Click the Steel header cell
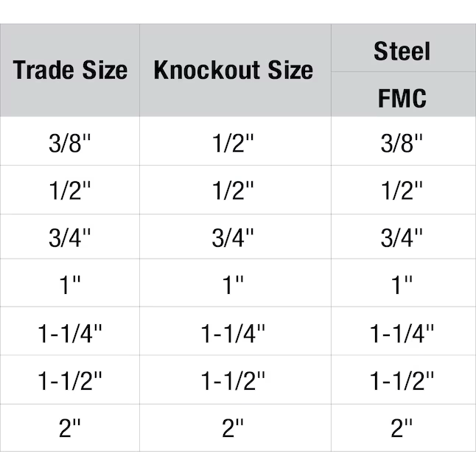 (x=402, y=52)
